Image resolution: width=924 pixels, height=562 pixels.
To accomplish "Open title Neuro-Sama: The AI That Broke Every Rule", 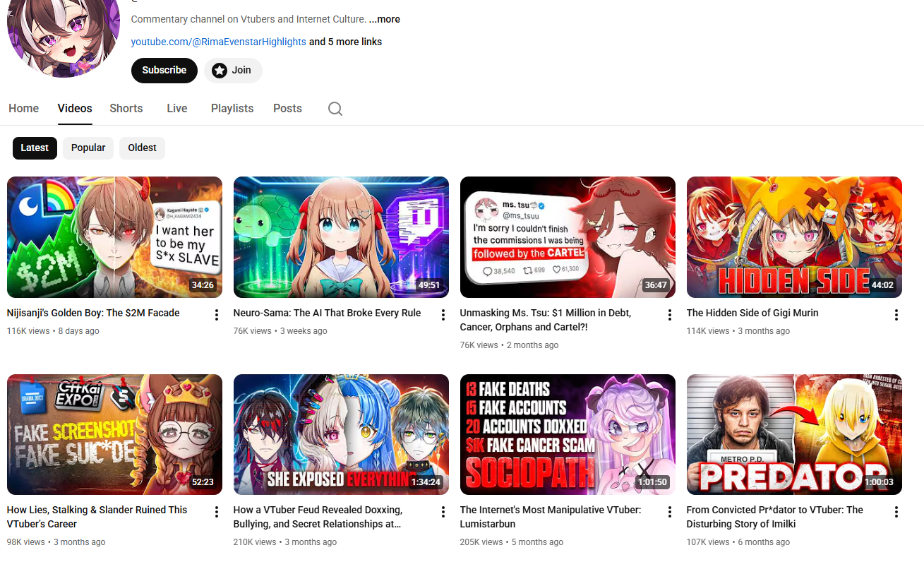I will tap(327, 313).
